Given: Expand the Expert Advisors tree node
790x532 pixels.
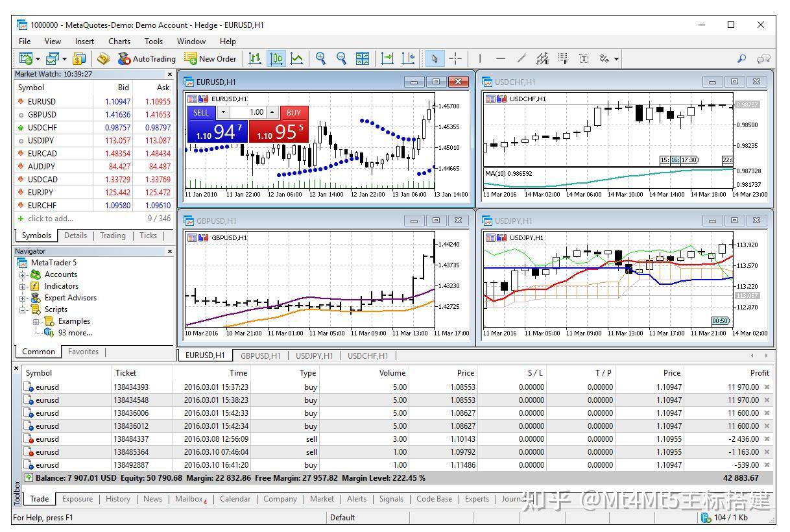Looking at the screenshot, I should 23,298.
